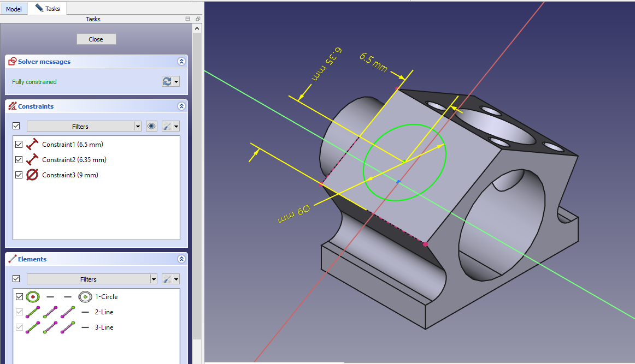Screen dimensions: 635x364
Task: Toggle visibility of listed constraints eye button
Action: [151, 126]
